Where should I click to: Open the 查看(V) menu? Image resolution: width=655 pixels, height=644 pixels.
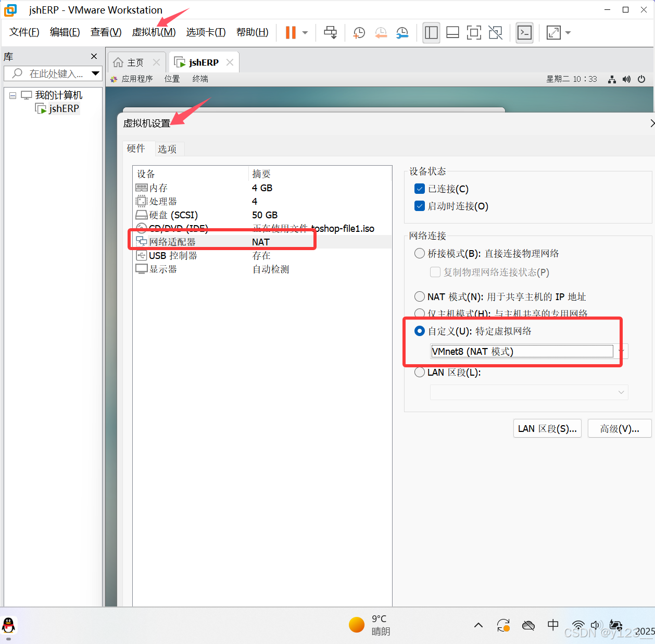pos(106,32)
